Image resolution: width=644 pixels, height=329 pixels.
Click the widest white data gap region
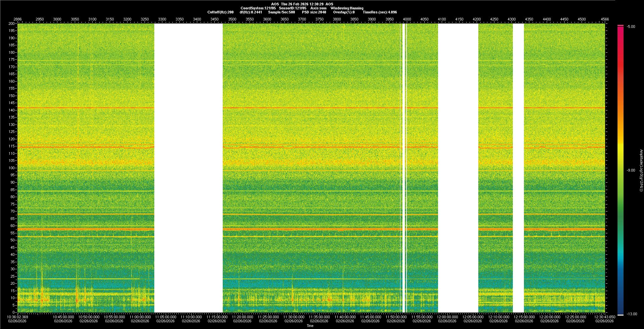pos(188,168)
